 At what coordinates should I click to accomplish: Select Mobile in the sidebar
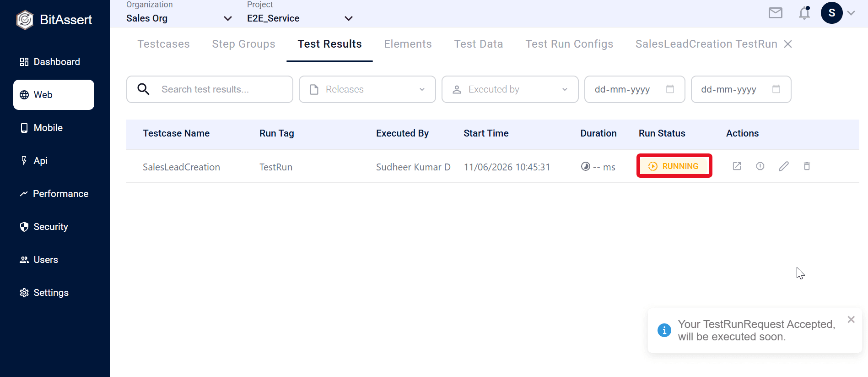click(x=54, y=128)
